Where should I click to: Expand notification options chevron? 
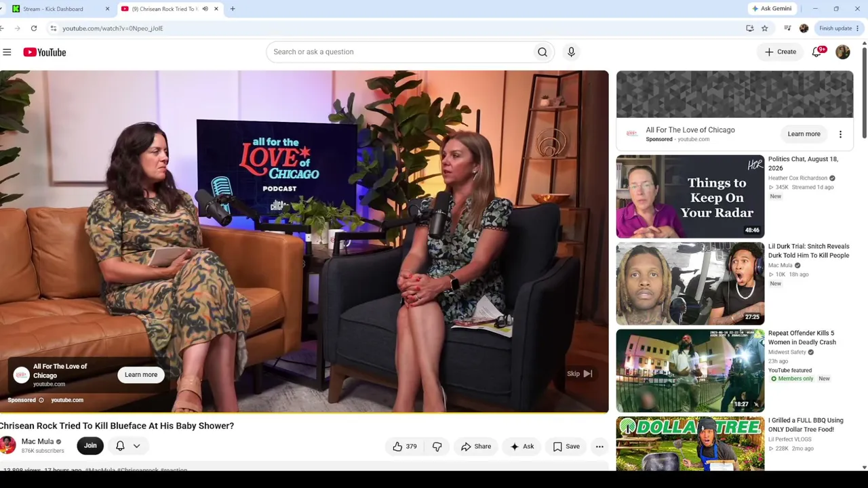coord(136,446)
